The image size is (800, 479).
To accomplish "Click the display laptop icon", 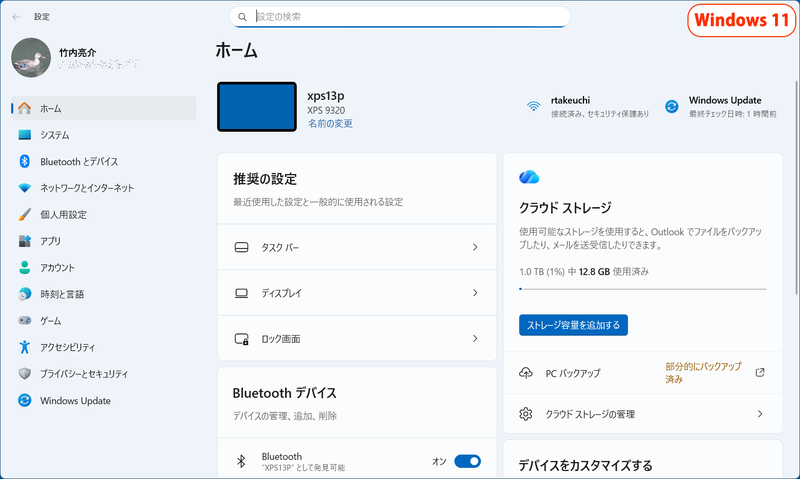I will tap(241, 293).
